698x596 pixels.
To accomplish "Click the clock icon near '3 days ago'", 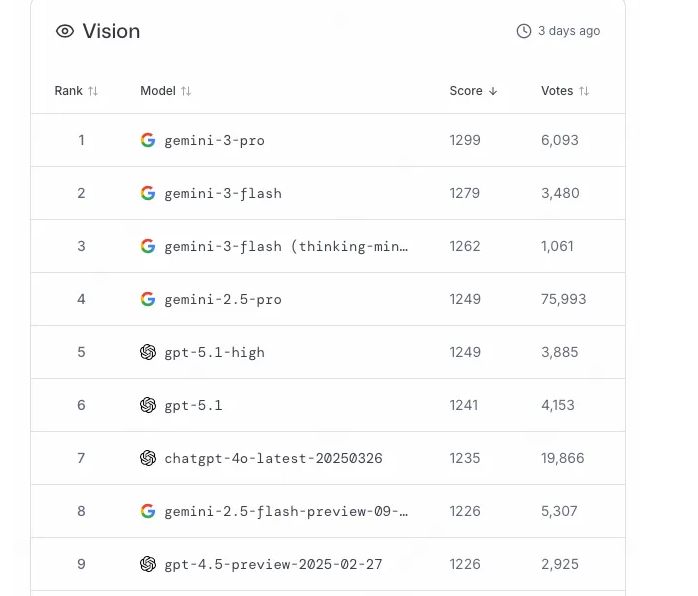I will pyautogui.click(x=524, y=31).
